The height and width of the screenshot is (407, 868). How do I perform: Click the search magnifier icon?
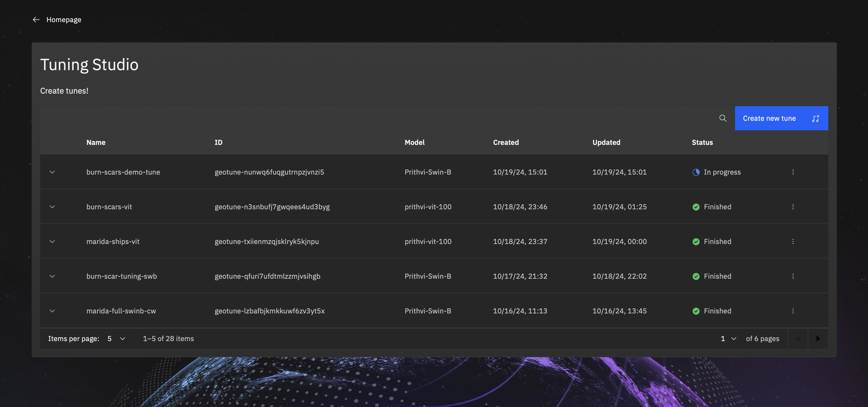coord(722,118)
